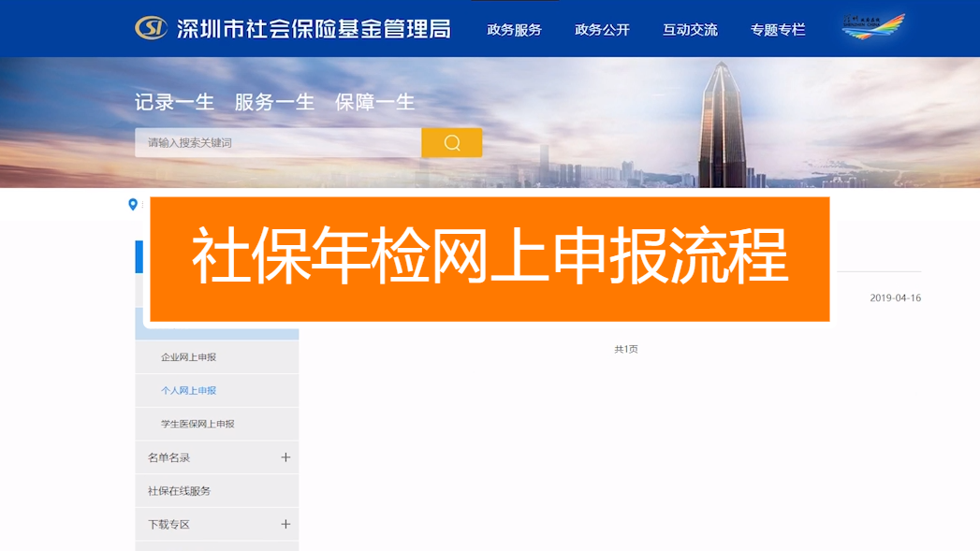Open the 专题专栏 navigation item
This screenshot has width=980, height=551.
[x=777, y=29]
